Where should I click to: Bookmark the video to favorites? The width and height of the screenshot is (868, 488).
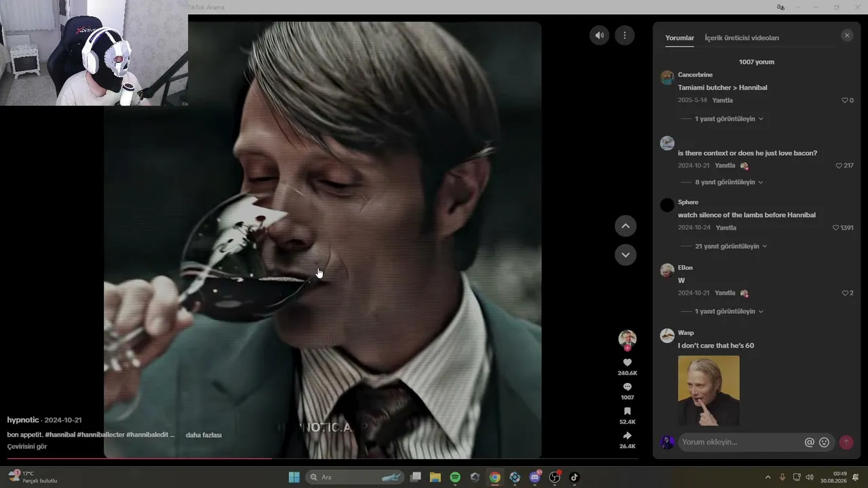(627, 411)
